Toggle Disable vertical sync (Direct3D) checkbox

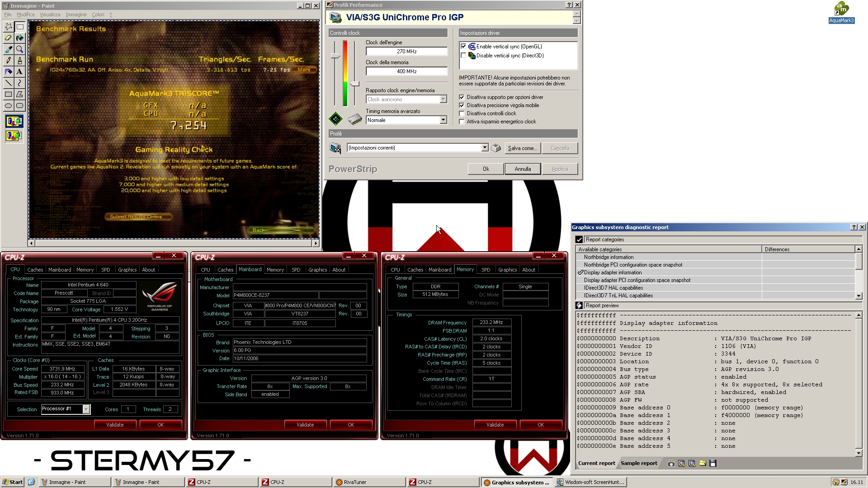tap(463, 56)
